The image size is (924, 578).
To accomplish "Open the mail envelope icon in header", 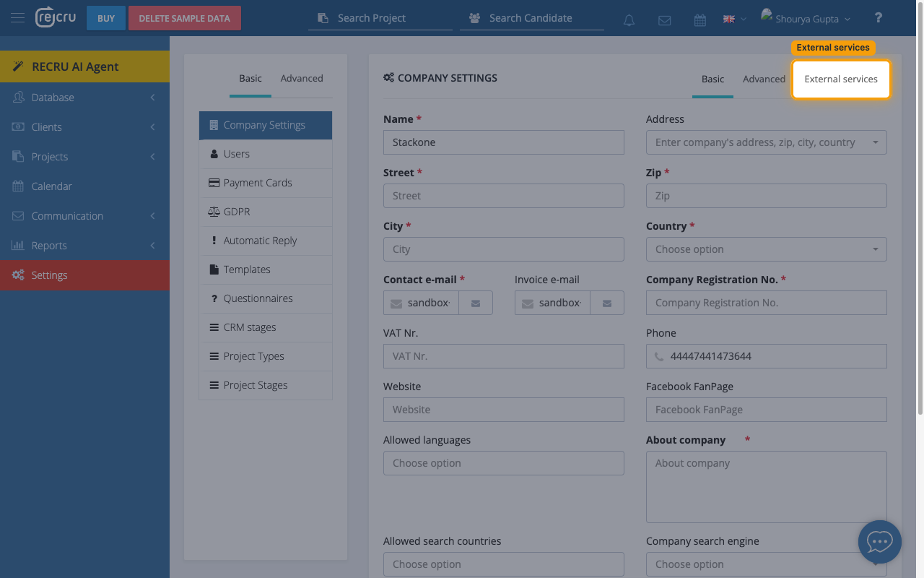I will [x=665, y=20].
